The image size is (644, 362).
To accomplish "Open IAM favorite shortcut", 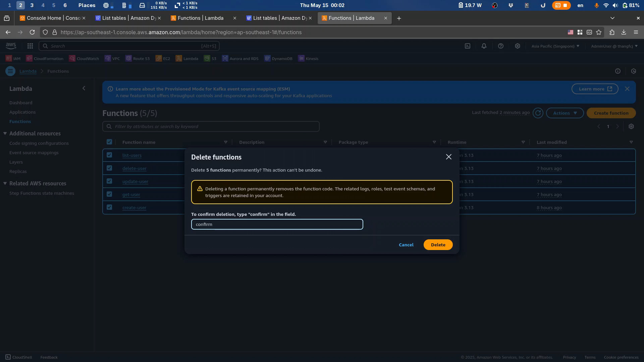I will [13, 58].
